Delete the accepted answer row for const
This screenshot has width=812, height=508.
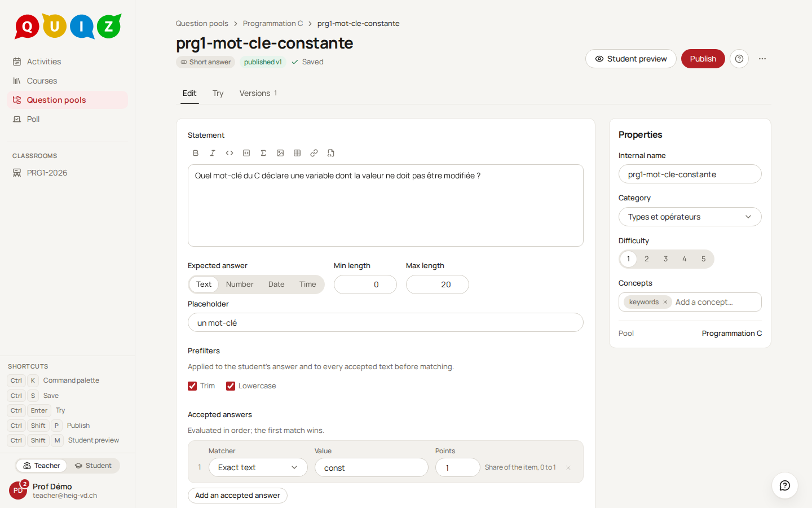point(568,467)
